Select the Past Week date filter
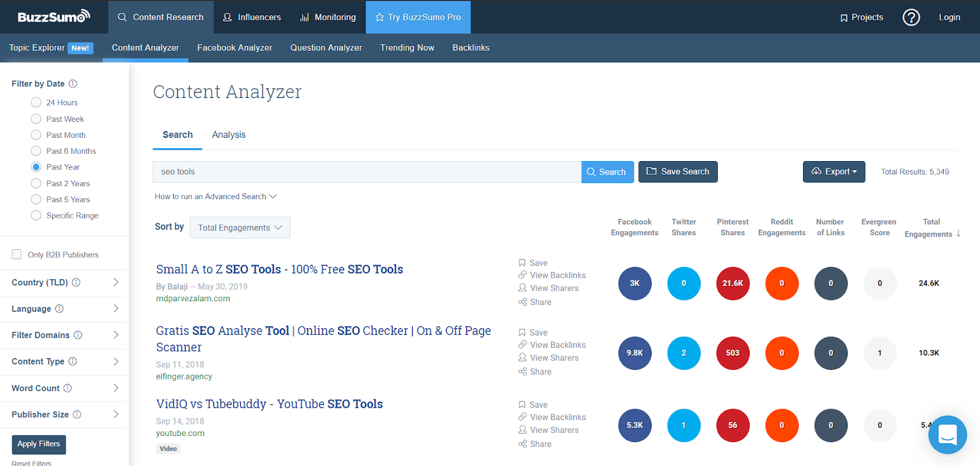Screen dimensions: 980x466 click(36, 119)
